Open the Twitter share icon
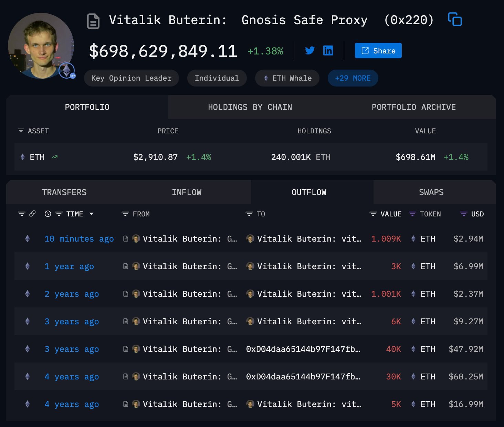The width and height of the screenshot is (504, 427). pos(310,51)
